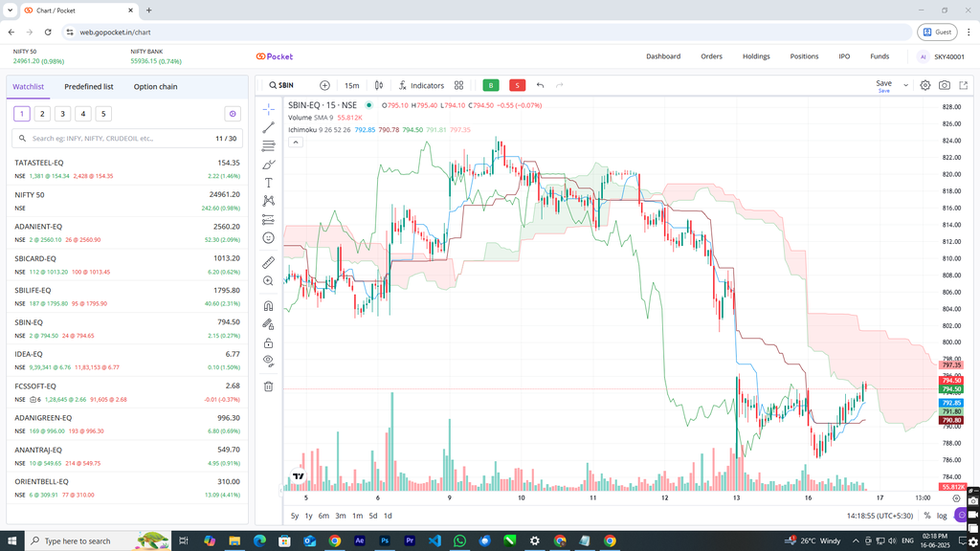Viewport: 980px width, 551px height.
Task: Open the timezone menu showing UTC+5:30
Action: click(880, 516)
